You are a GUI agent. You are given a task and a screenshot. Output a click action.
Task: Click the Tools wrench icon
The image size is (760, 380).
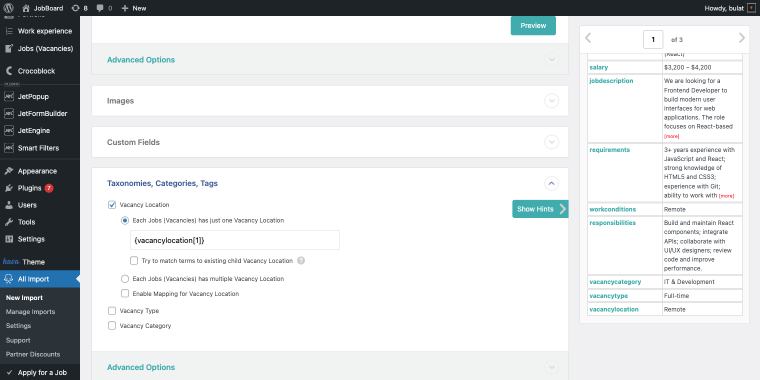pos(9,222)
